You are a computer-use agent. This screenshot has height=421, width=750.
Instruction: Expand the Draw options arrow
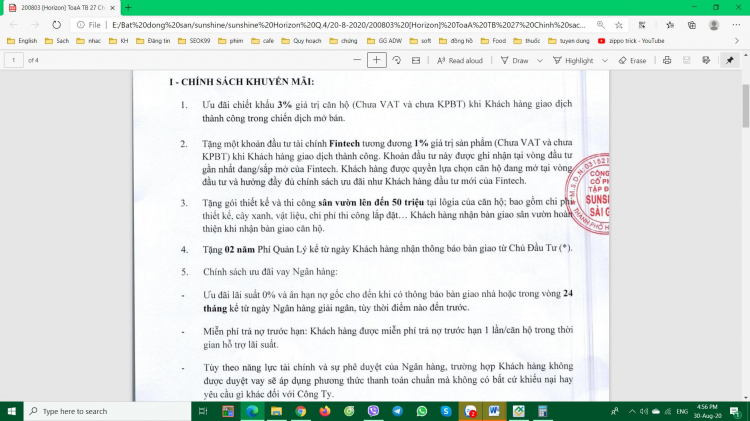[540, 60]
